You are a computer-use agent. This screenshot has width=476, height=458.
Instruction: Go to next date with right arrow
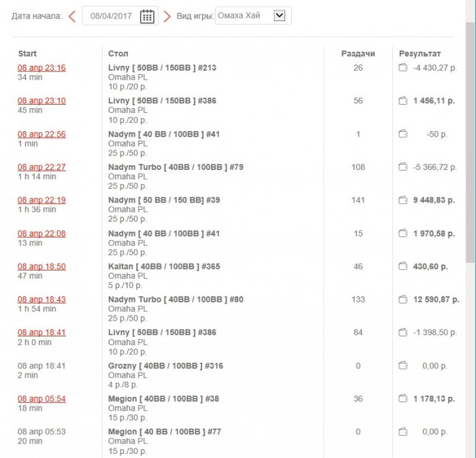tap(167, 16)
